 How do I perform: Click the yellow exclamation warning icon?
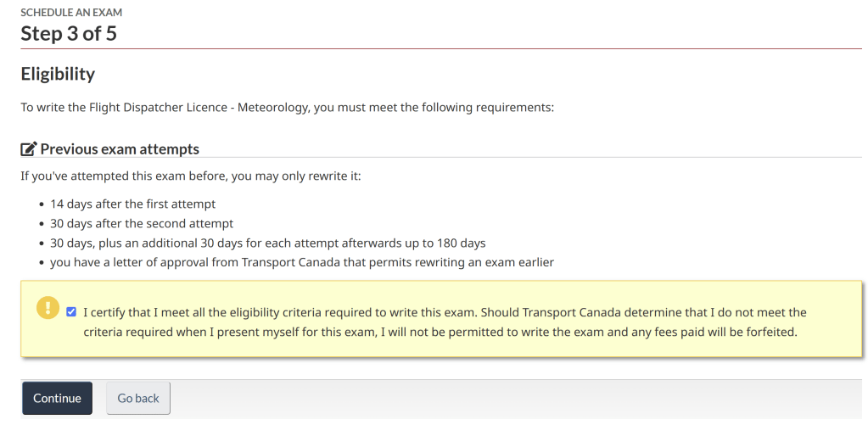tap(48, 307)
